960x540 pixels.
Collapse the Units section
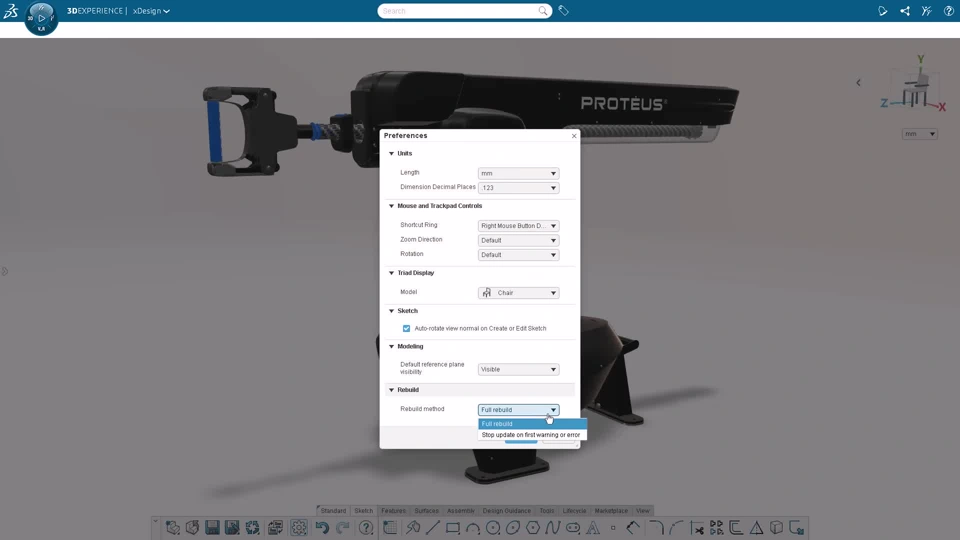pos(392,153)
